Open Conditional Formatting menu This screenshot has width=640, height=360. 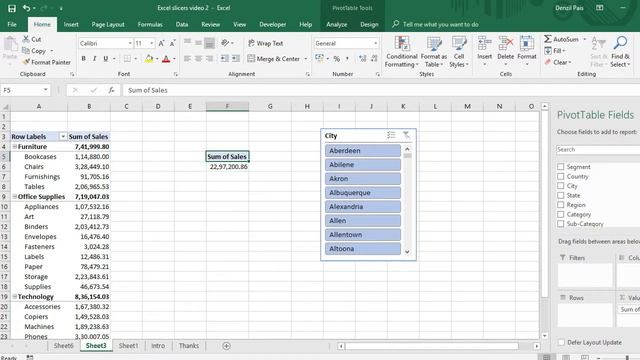402,52
